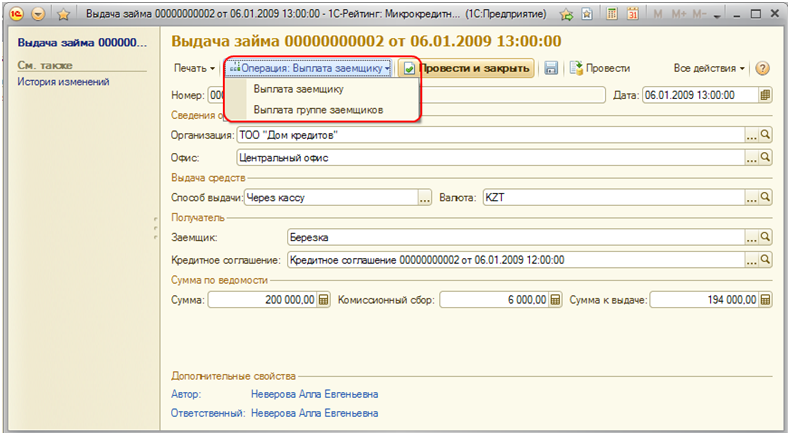Screen dimensions: 790x435
Task: Open the История изменений link
Action: [x=63, y=82]
